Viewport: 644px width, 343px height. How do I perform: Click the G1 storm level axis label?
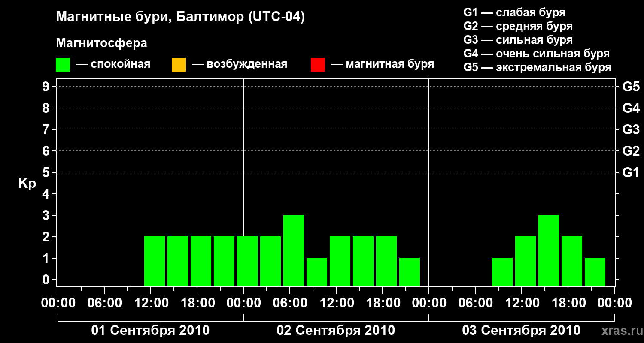pos(631,172)
